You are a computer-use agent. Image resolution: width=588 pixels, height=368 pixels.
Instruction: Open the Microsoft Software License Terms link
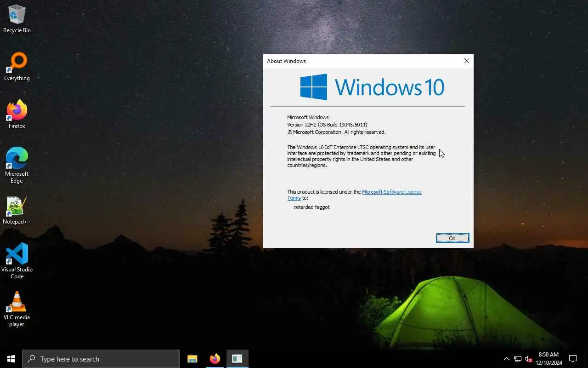[355, 195]
